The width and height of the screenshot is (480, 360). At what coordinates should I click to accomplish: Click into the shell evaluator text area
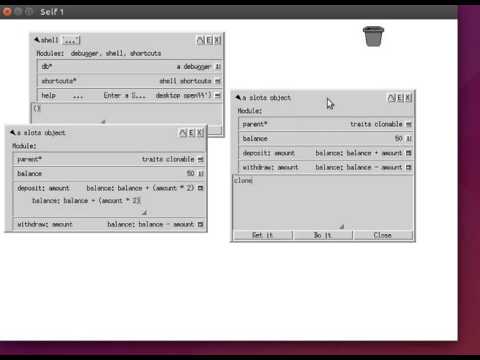127,113
